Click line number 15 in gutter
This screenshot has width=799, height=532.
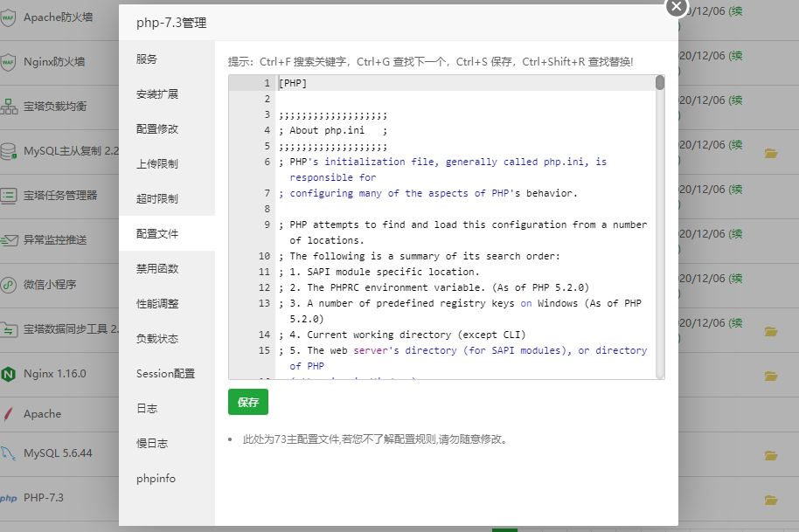[264, 350]
